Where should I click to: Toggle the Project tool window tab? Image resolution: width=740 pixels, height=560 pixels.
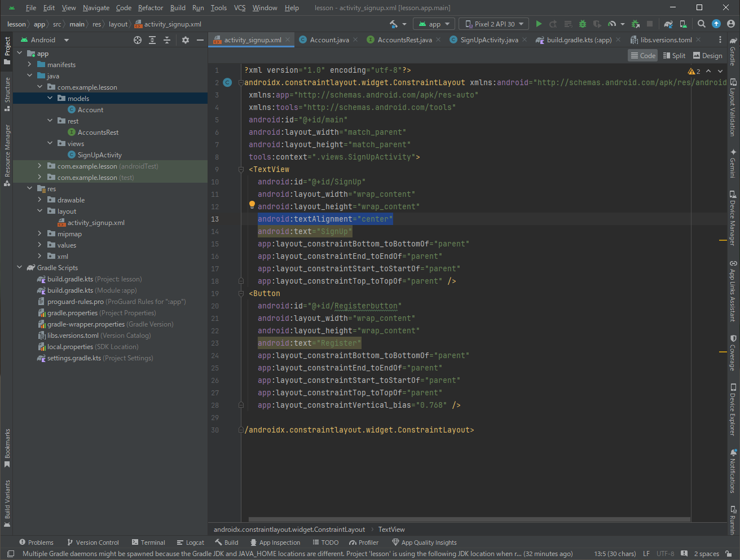coord(7,50)
